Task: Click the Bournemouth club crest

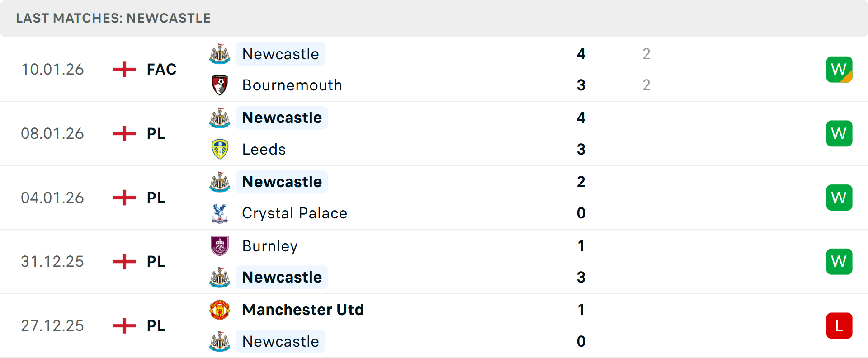Action: (x=220, y=85)
